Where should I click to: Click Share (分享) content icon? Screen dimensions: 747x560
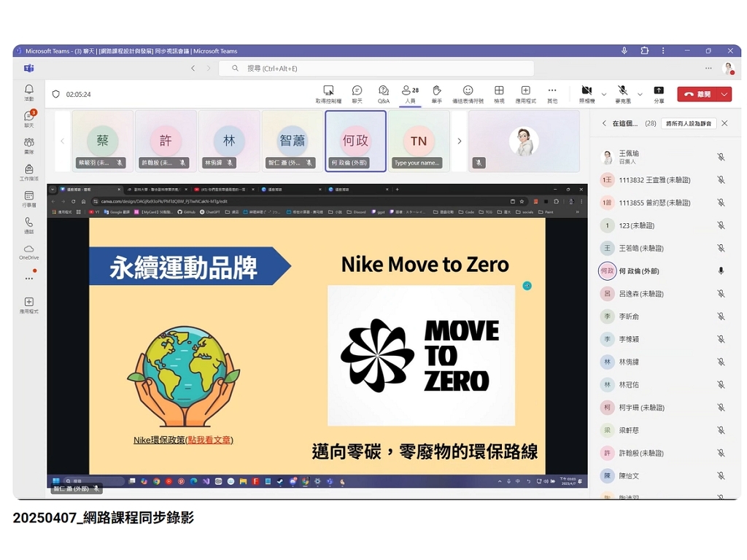(x=659, y=94)
